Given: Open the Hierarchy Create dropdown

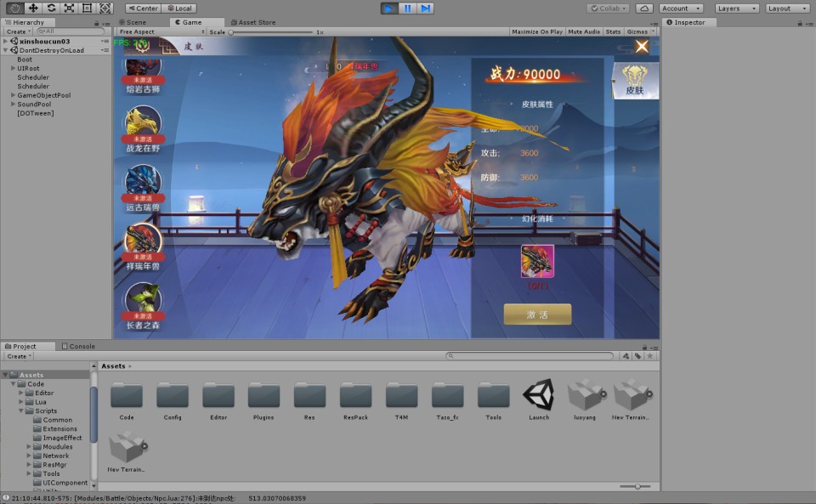Looking at the screenshot, I should (19, 31).
